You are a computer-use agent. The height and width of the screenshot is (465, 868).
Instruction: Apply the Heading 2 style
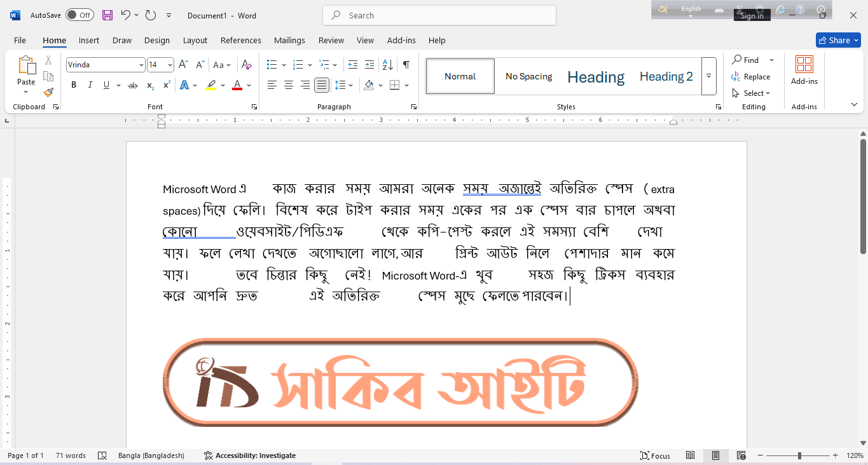[x=666, y=76]
